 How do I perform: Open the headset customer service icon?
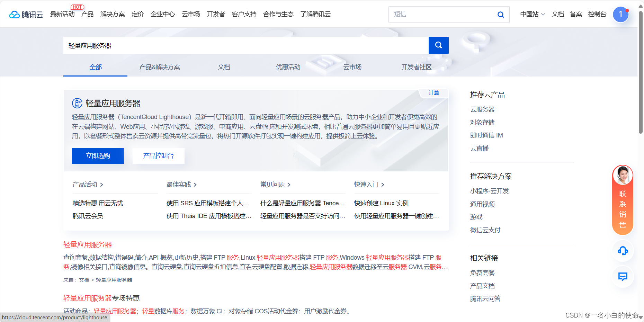[623, 251]
